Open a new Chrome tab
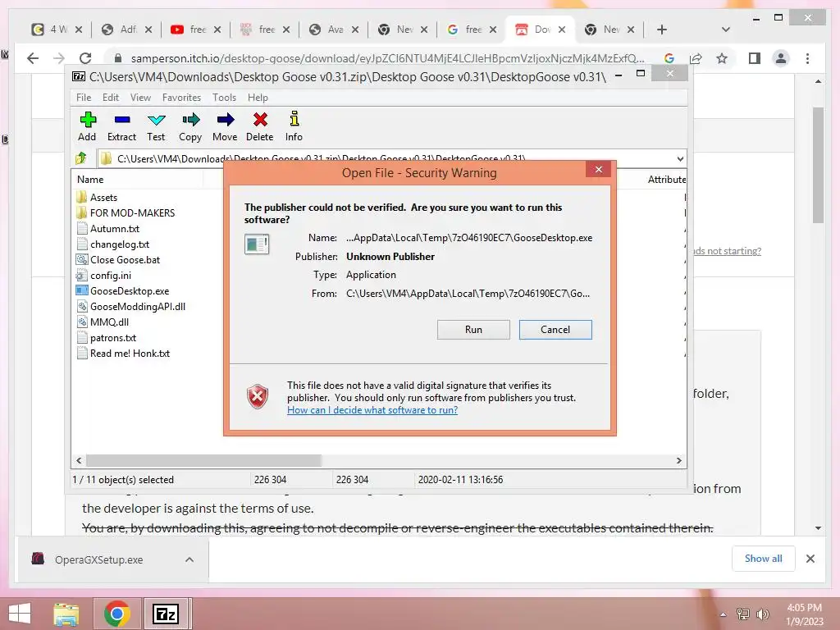Image resolution: width=840 pixels, height=630 pixels. click(x=662, y=30)
